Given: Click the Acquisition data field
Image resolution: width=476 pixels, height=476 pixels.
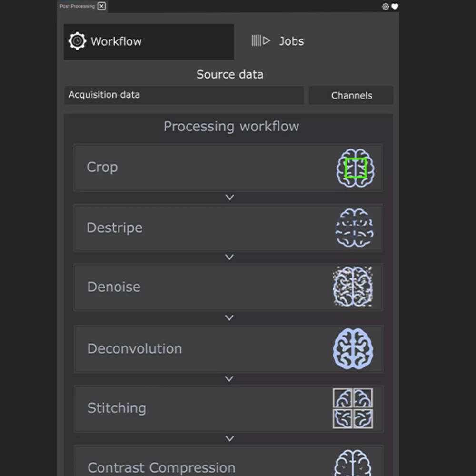Looking at the screenshot, I should [184, 95].
